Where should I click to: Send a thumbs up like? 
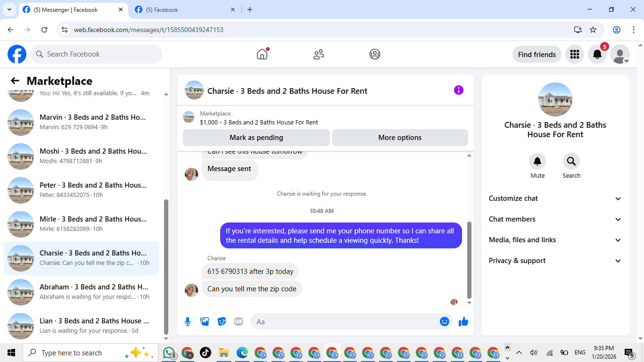click(463, 321)
